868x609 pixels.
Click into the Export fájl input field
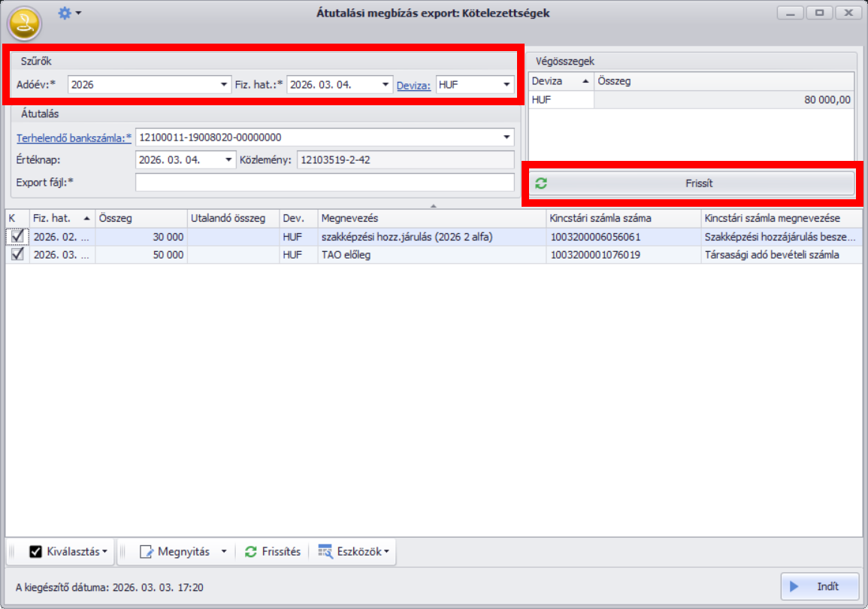click(324, 182)
